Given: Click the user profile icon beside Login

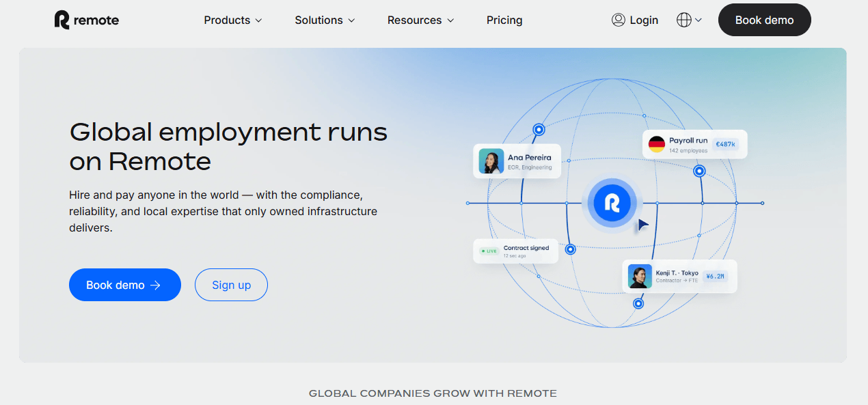Looking at the screenshot, I should (x=619, y=20).
